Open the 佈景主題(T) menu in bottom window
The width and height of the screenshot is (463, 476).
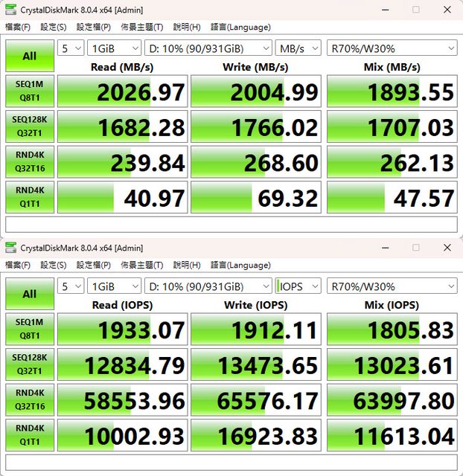(x=142, y=266)
